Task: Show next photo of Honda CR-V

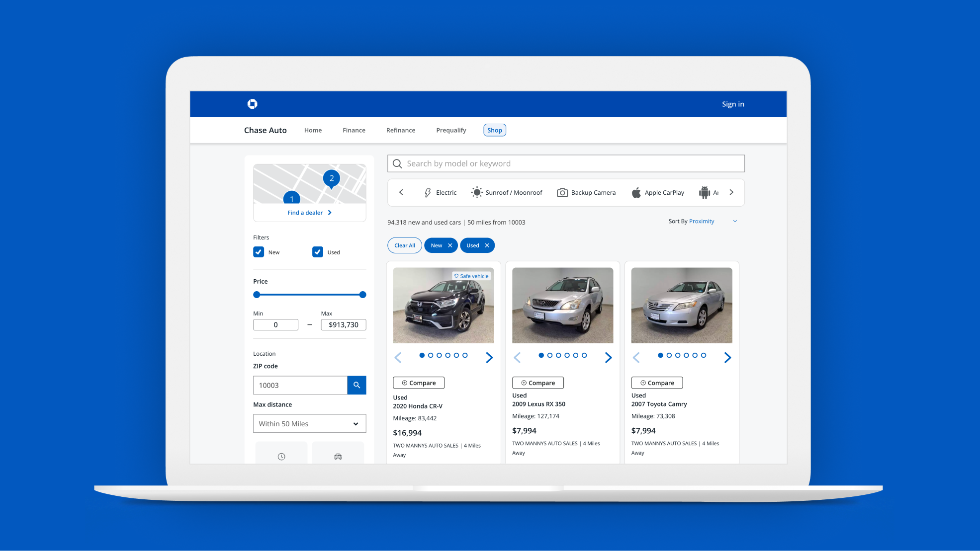Action: click(489, 358)
